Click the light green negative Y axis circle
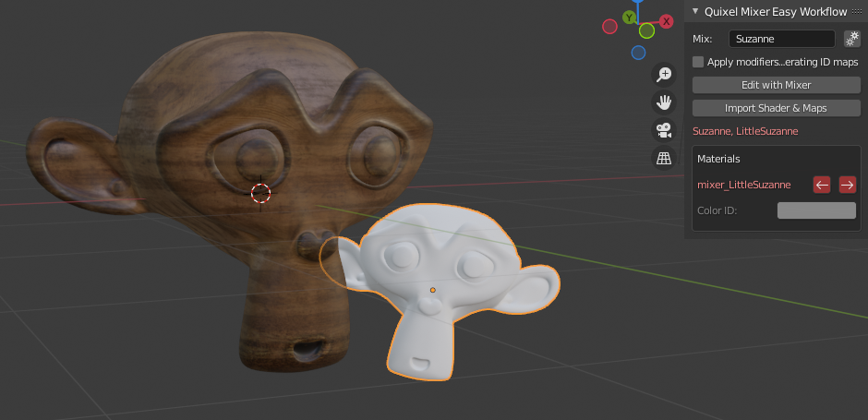 646,31
